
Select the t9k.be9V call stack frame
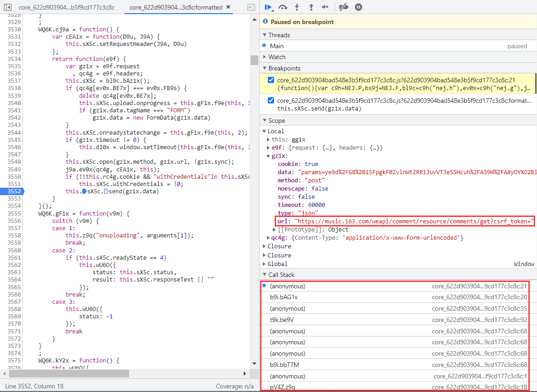click(x=282, y=320)
